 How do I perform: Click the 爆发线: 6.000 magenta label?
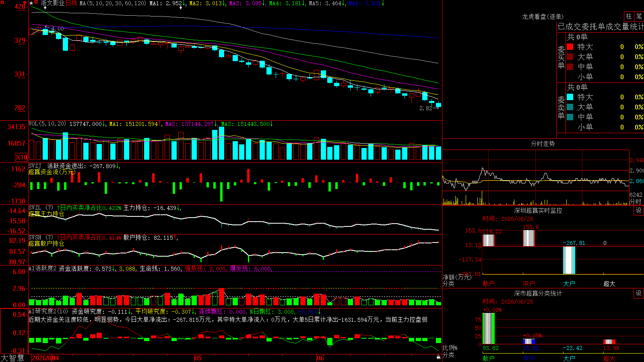click(251, 269)
